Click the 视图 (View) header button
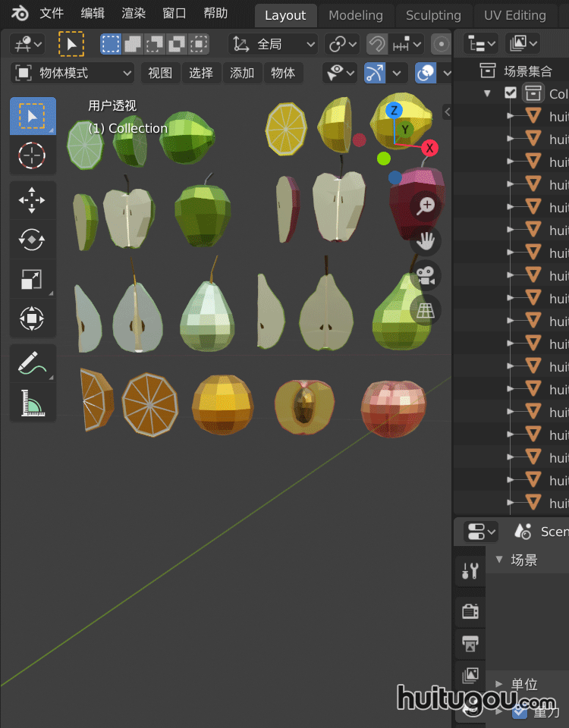 [x=160, y=73]
